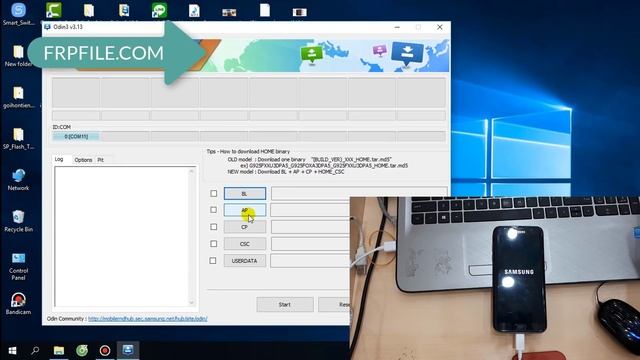Tick the USERDATA checkbox
The width and height of the screenshot is (640, 360).
pyautogui.click(x=213, y=260)
